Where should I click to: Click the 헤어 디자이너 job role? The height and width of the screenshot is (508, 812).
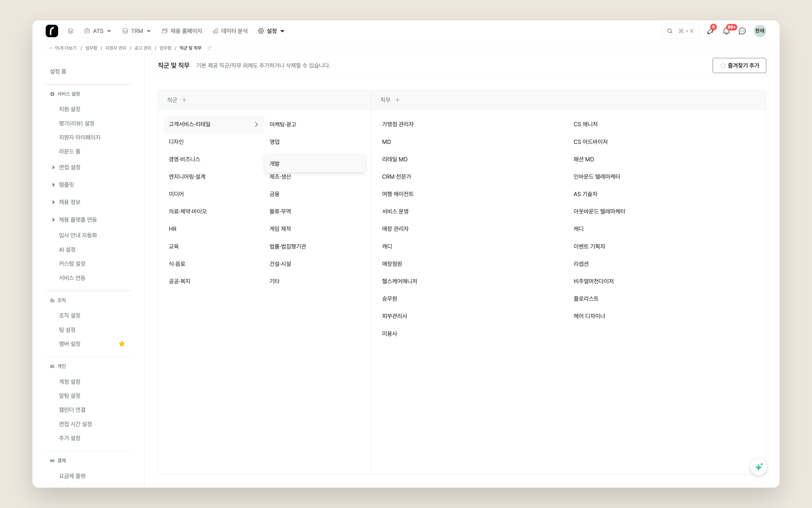tap(589, 316)
